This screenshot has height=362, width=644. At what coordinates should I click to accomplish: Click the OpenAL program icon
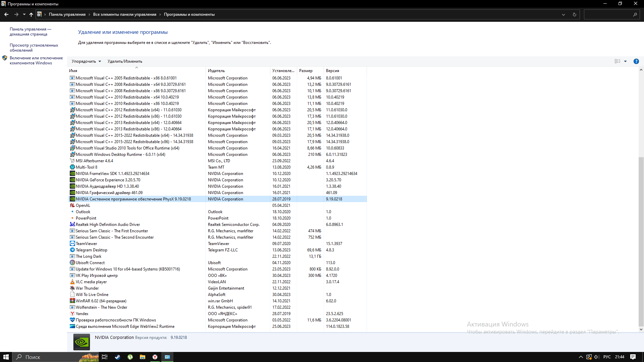coord(72,205)
